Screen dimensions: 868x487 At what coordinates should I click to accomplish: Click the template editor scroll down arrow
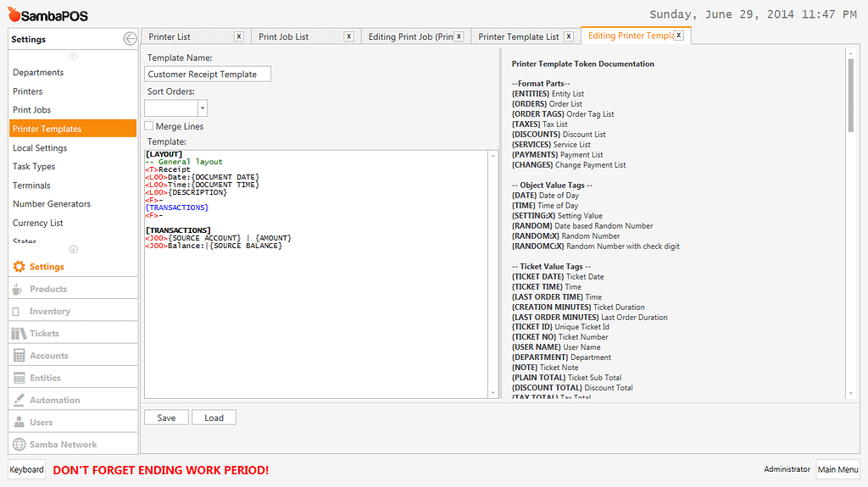pos(492,393)
